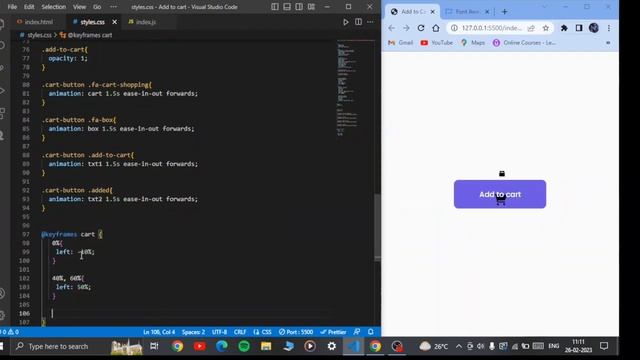The height and width of the screenshot is (360, 640).
Task: Go back in Chrome
Action: pyautogui.click(x=391, y=28)
